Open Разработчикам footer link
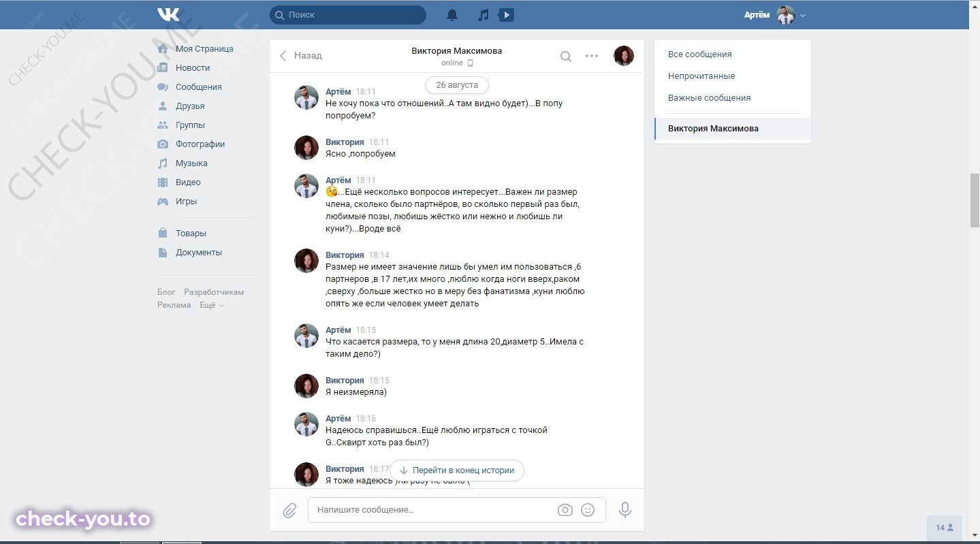 pos(214,292)
